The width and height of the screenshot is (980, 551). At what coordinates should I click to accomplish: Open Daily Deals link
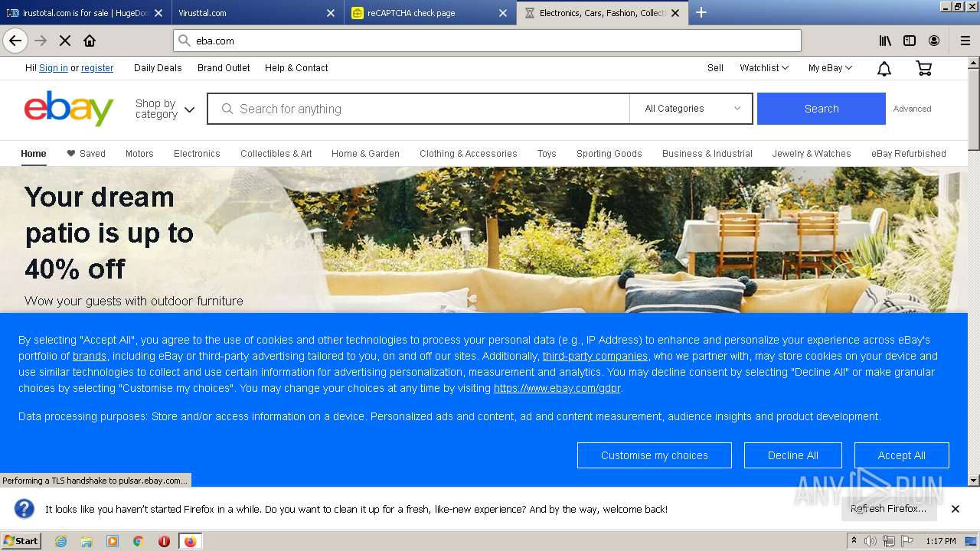158,68
